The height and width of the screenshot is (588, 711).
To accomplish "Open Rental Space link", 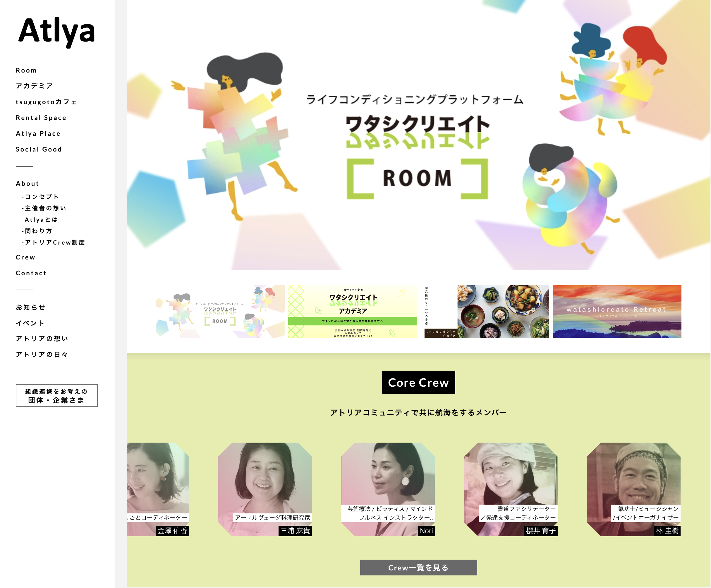I will pyautogui.click(x=41, y=118).
